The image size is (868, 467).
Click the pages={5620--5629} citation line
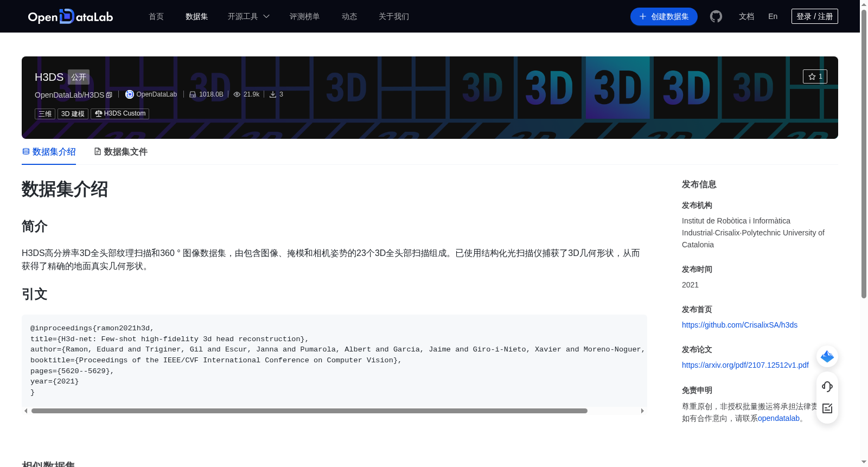[72, 371]
